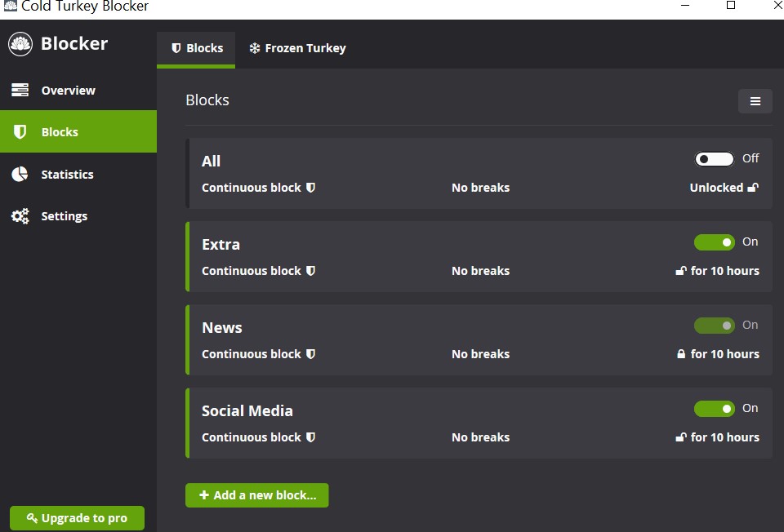Click the shield icon next to All's Continuous block

click(310, 188)
